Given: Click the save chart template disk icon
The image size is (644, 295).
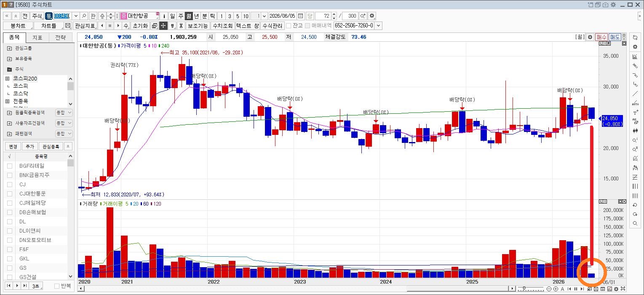Looking at the screenshot, I should pyautogui.click(x=68, y=26).
